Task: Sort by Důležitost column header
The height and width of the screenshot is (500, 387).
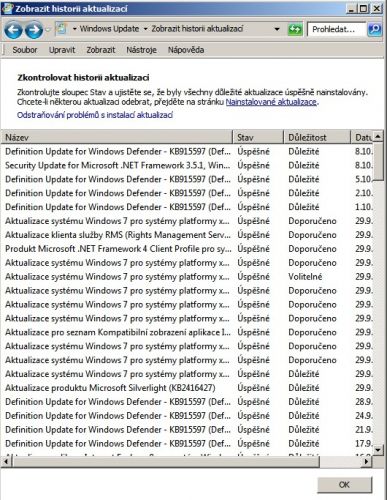Action: click(x=317, y=137)
